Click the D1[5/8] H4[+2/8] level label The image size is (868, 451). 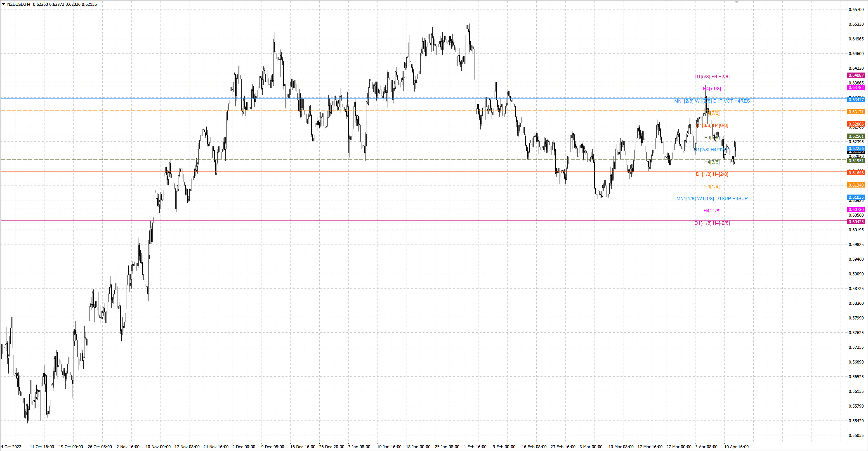coord(712,76)
